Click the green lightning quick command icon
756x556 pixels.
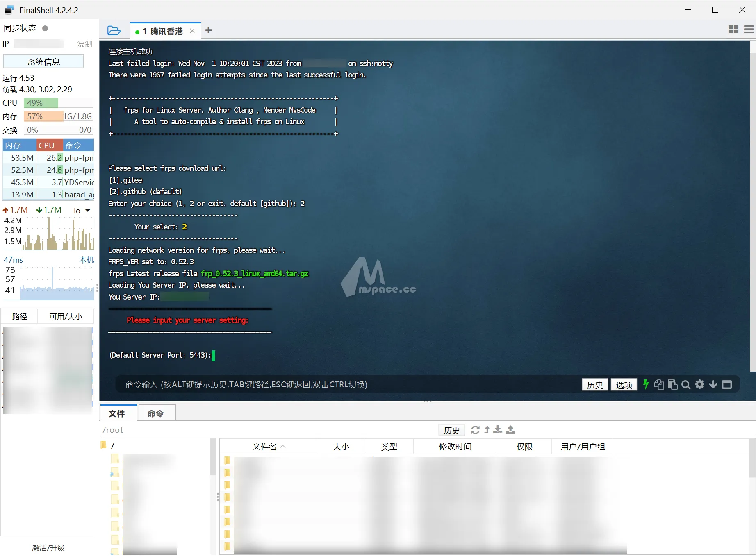click(646, 384)
